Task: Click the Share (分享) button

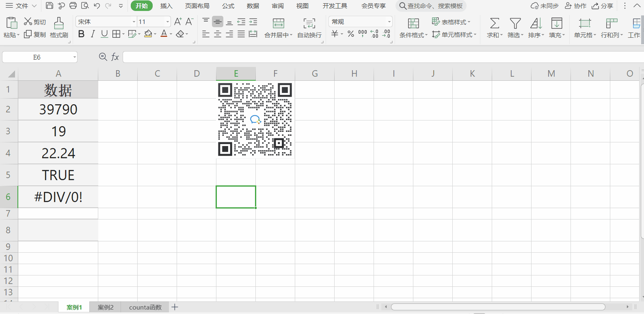Action: tap(603, 6)
